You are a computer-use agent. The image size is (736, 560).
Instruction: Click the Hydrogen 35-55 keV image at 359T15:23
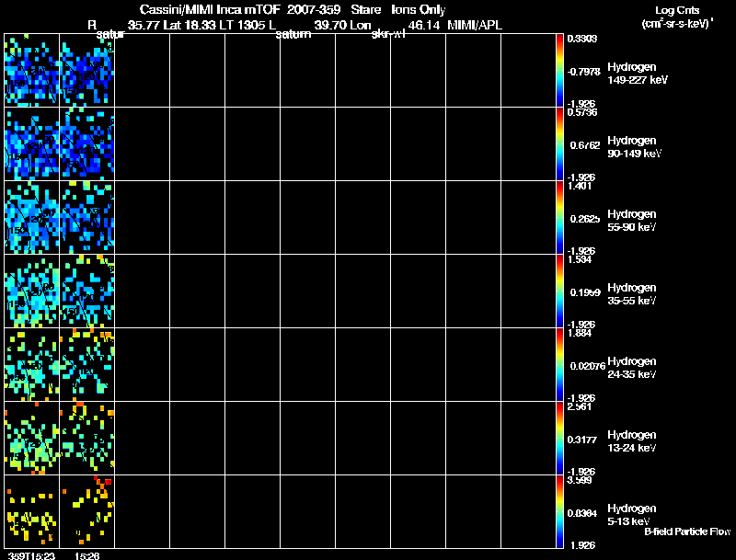pos(32,291)
